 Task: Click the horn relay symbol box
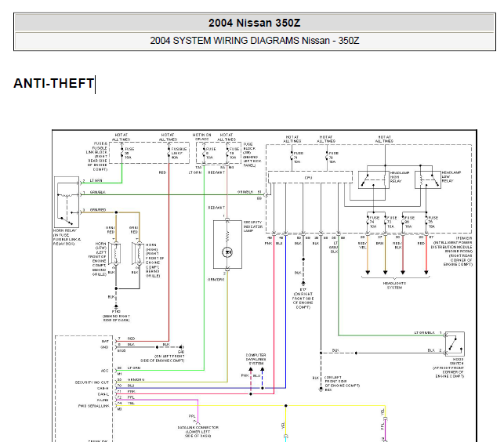[x=67, y=202]
